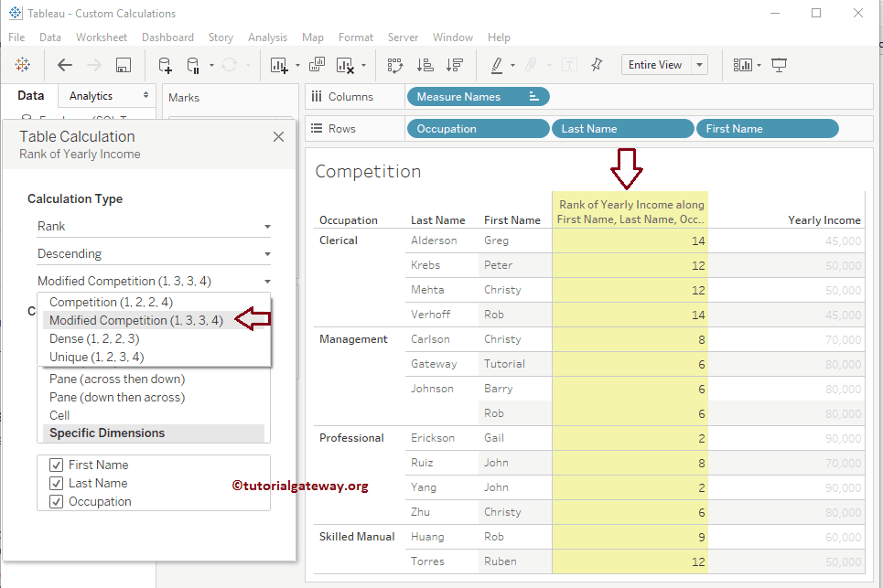The width and height of the screenshot is (883, 588).
Task: Click the Save icon in toolbar
Action: (x=124, y=65)
